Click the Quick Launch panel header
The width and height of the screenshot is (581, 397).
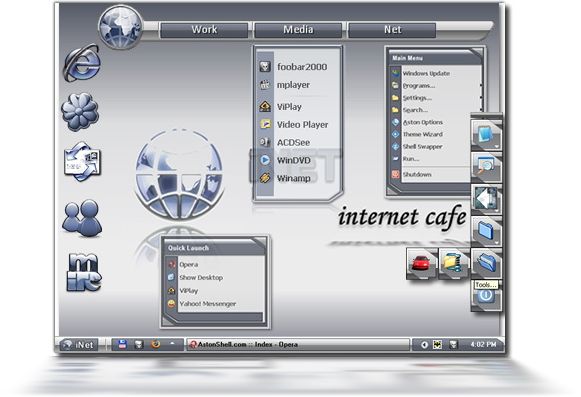pyautogui.click(x=214, y=248)
